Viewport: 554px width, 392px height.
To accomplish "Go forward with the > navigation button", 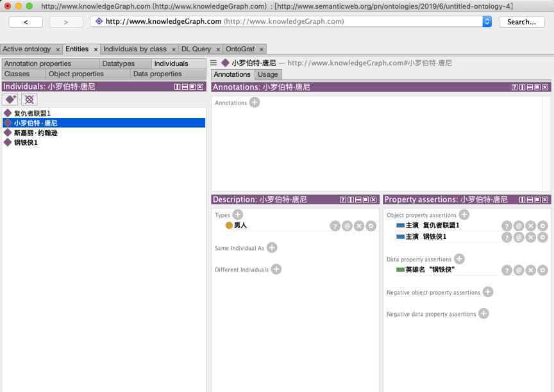I will click(66, 22).
